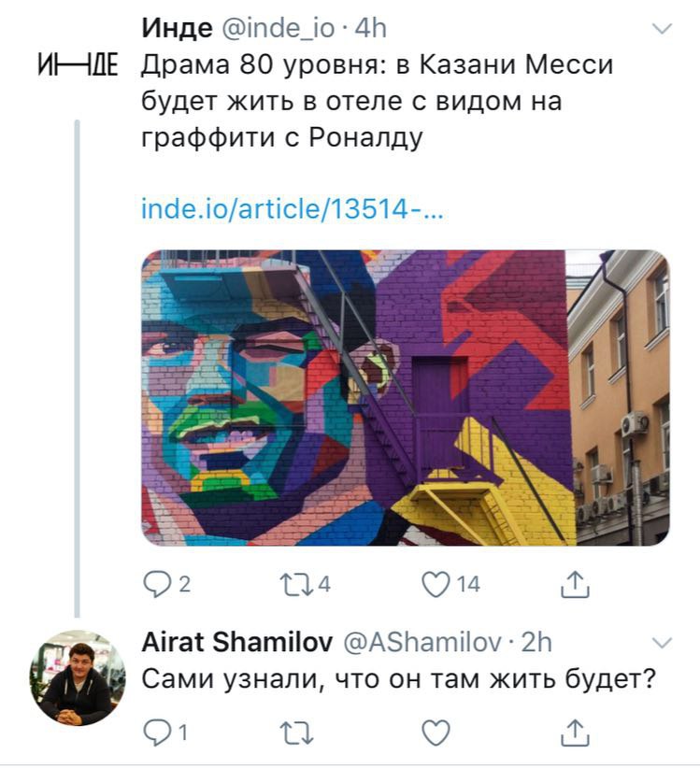This screenshot has height=768, width=700.
Task: Open the reply text 'Сами узнали'
Action: 398,680
